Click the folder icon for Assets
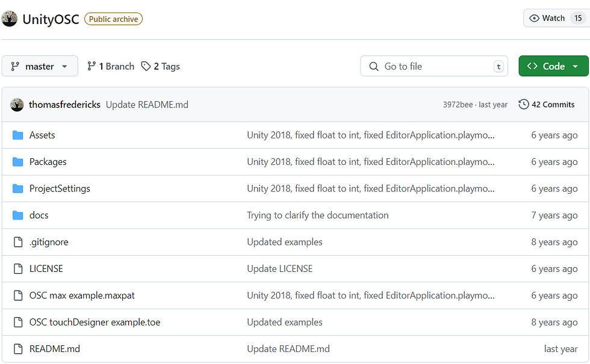The image size is (590, 364). tap(17, 135)
